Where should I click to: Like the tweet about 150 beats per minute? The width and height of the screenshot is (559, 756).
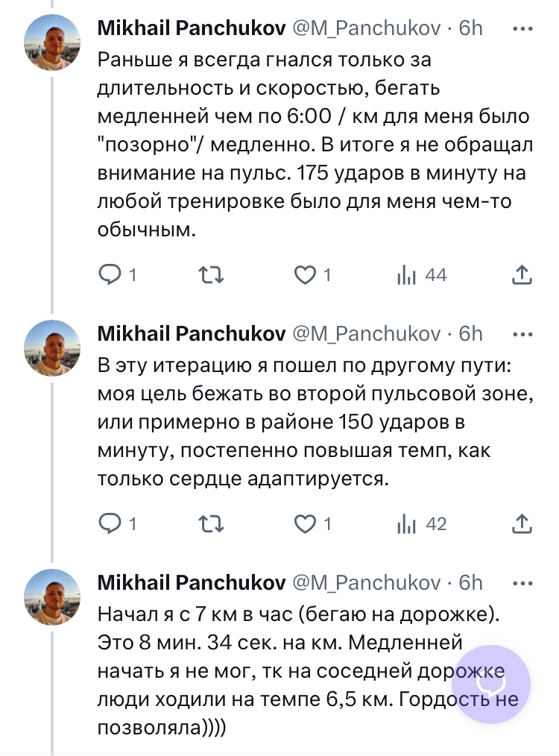[x=305, y=524]
